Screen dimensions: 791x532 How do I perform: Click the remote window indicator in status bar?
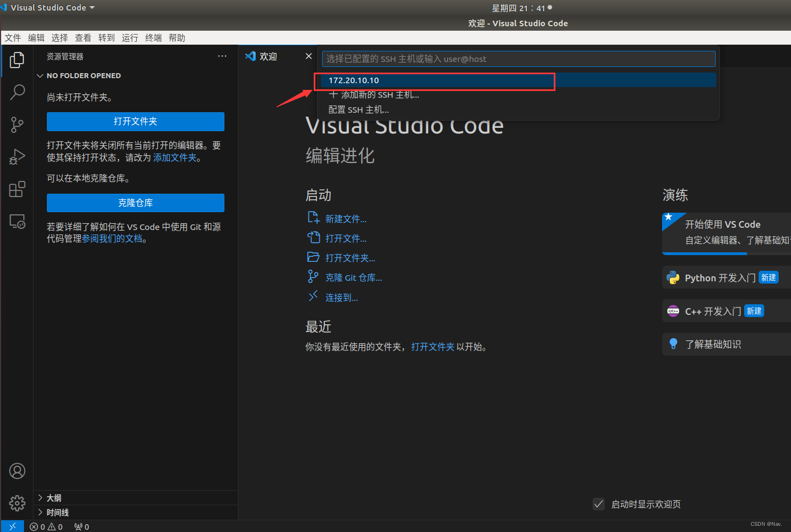click(12, 526)
